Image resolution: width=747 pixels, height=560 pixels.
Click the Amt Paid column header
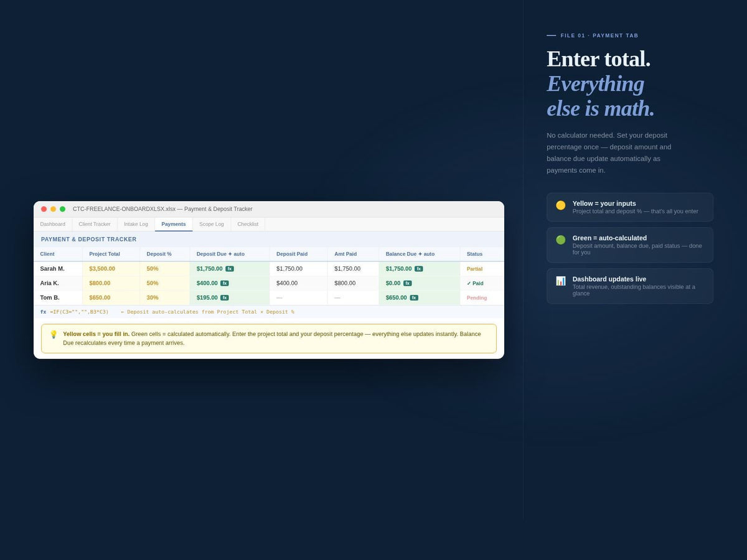(x=353, y=254)
